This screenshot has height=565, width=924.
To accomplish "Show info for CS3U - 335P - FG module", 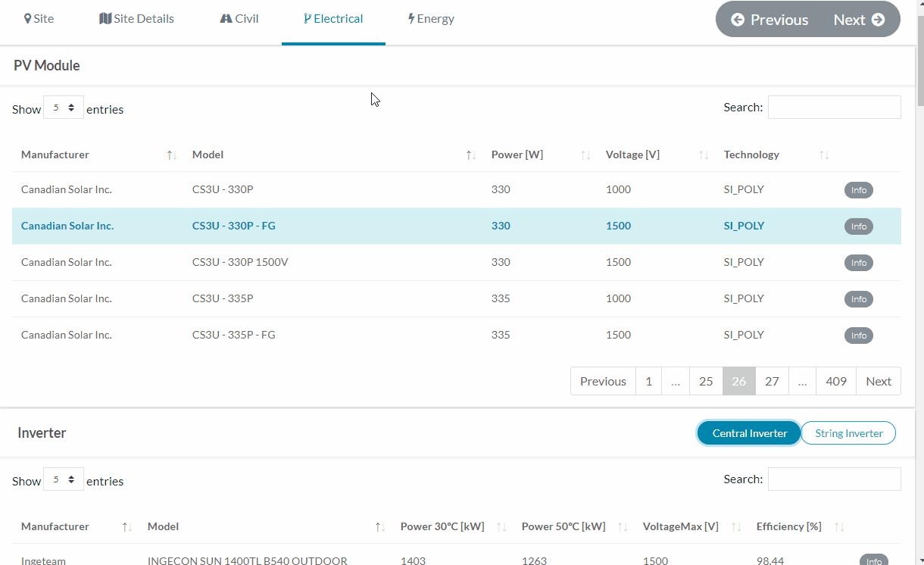I will [859, 336].
